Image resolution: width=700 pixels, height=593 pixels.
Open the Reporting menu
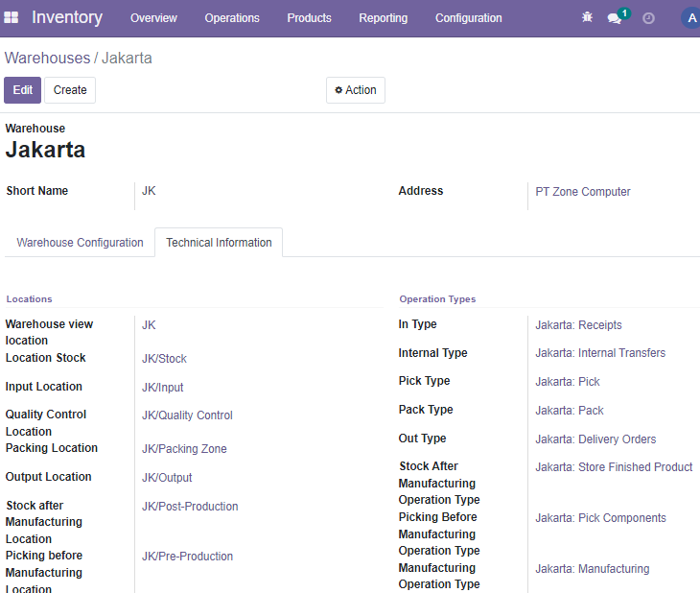pos(383,18)
